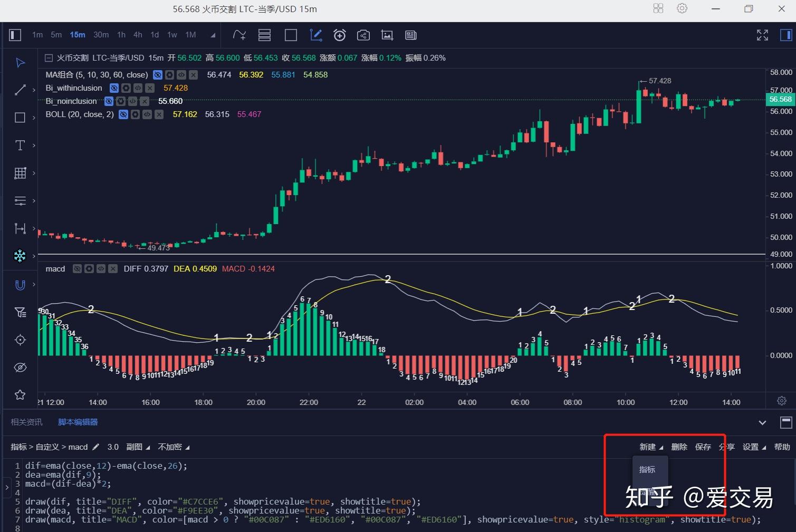This screenshot has width=796, height=532.
Task: Select the horizontal lines tool
Action: pos(20,201)
